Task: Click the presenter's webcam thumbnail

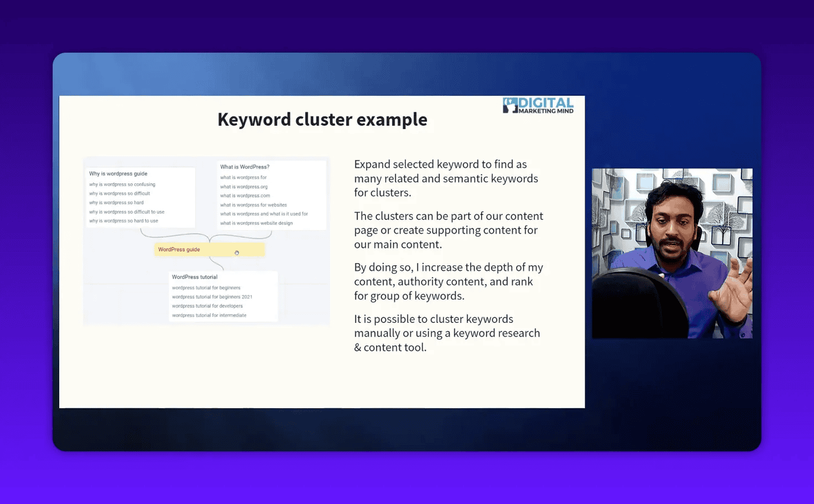Action: 672,253
